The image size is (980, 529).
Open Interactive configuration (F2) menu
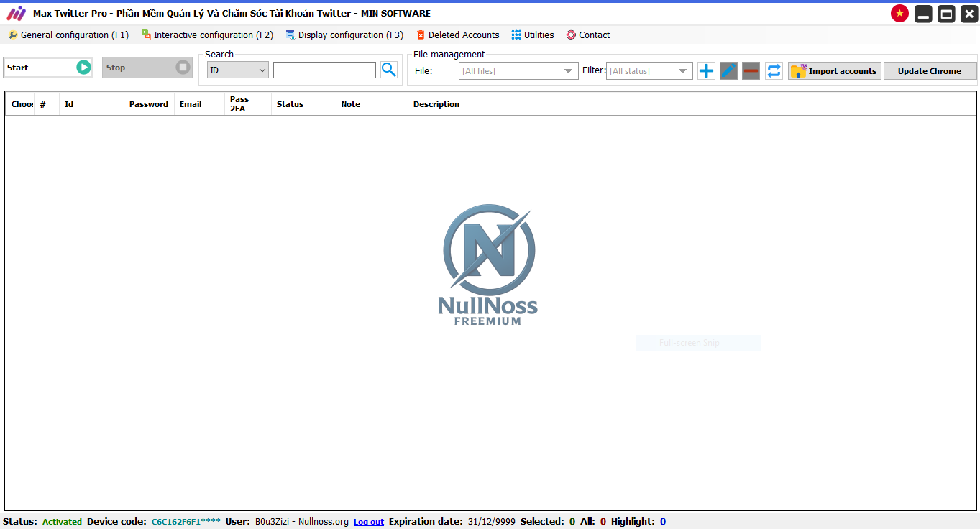[207, 34]
